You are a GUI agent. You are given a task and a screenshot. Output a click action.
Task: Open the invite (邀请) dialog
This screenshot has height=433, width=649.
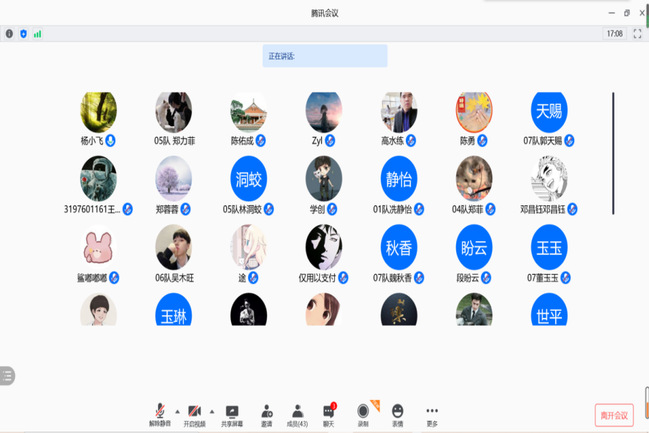(x=267, y=412)
